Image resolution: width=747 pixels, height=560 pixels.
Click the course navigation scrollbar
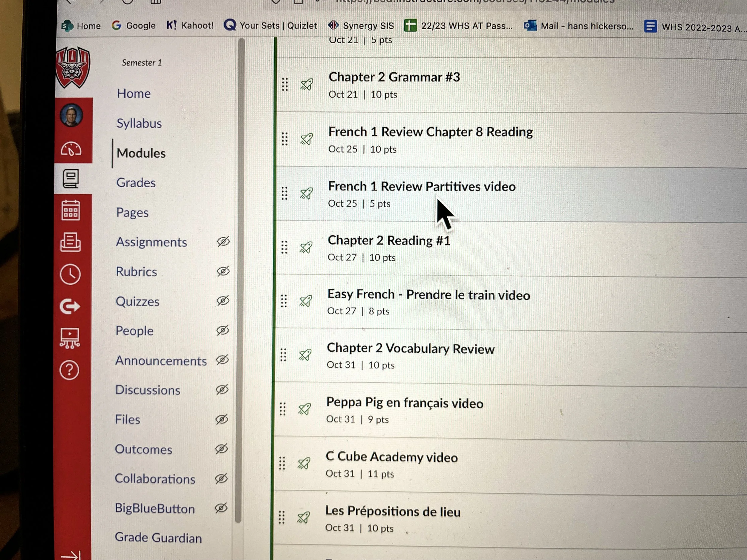[240, 280]
